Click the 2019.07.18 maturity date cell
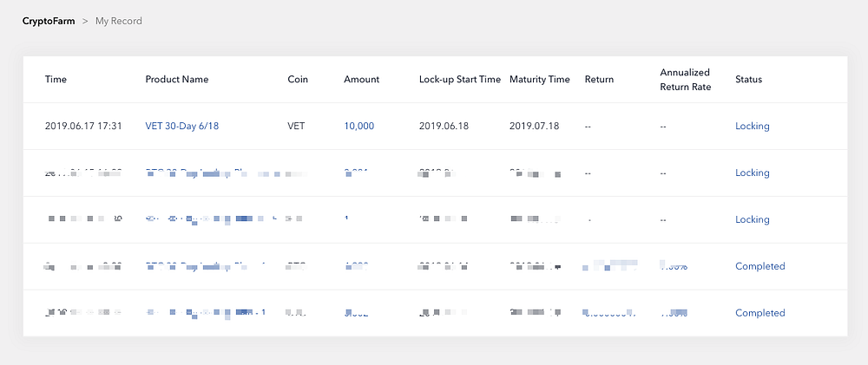 (534, 126)
